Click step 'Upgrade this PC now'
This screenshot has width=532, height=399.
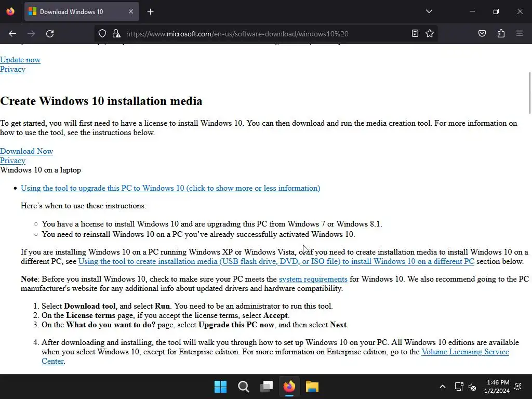[195, 325]
